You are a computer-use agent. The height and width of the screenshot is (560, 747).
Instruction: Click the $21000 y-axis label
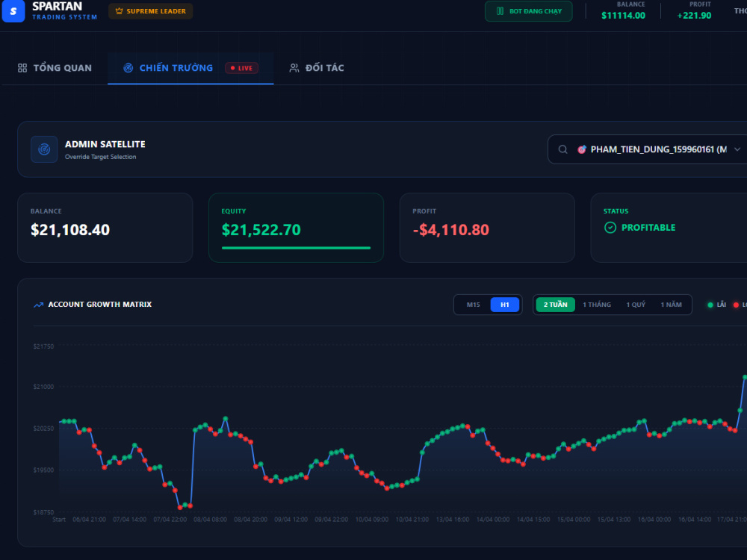click(x=43, y=387)
